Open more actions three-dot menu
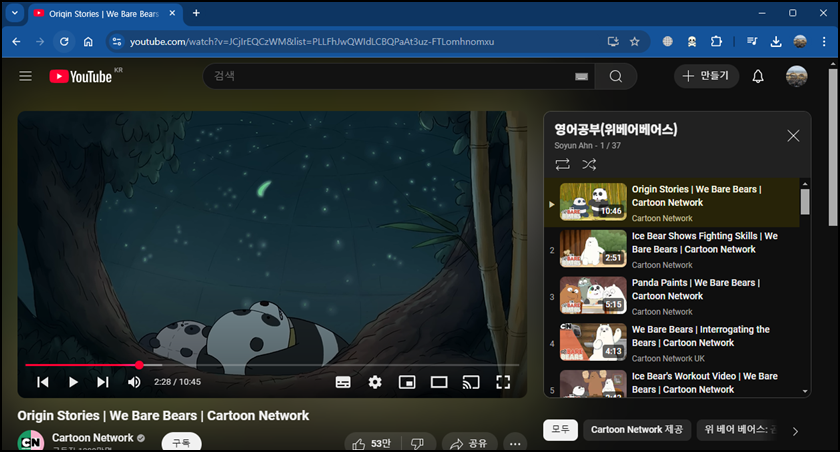The height and width of the screenshot is (452, 840). click(515, 443)
